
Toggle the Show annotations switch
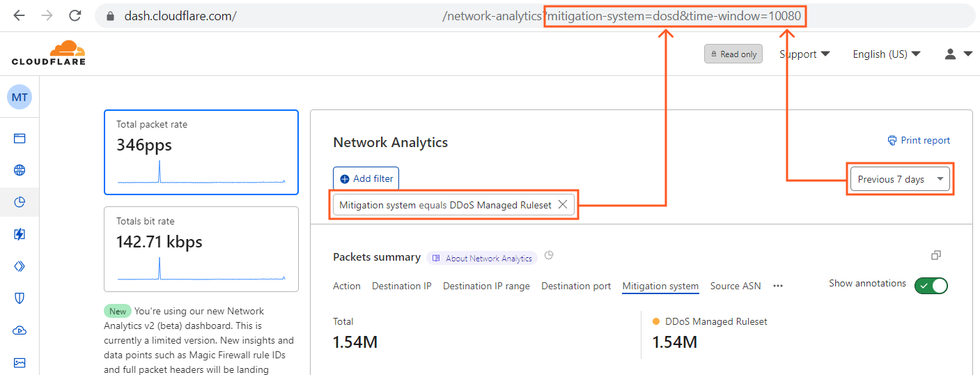click(x=931, y=285)
